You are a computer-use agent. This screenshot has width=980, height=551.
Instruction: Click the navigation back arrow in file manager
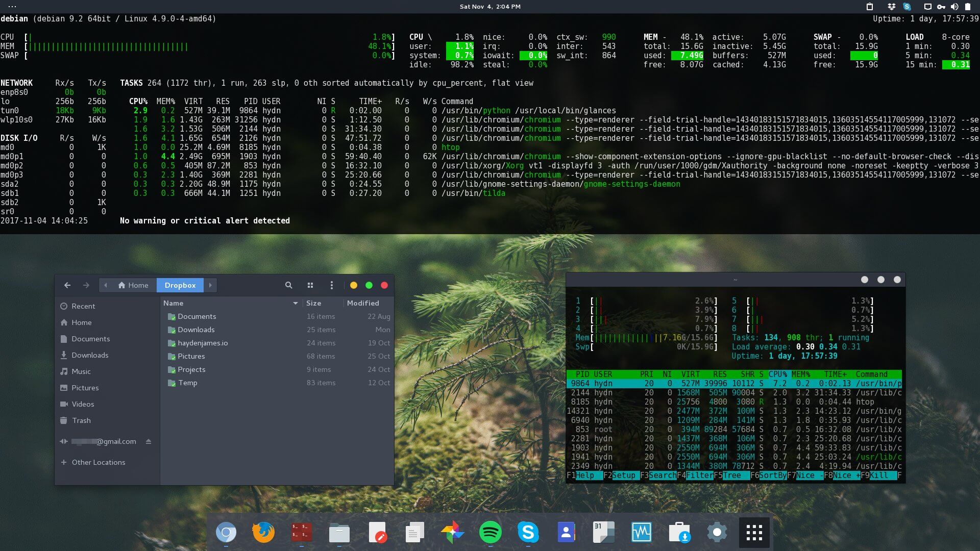(x=67, y=285)
